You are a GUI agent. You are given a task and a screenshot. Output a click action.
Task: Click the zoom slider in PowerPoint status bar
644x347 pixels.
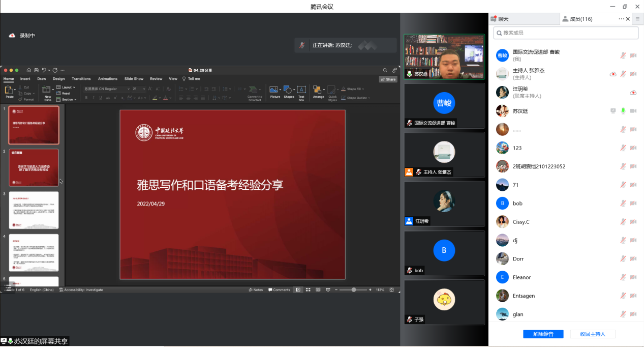coord(353,290)
